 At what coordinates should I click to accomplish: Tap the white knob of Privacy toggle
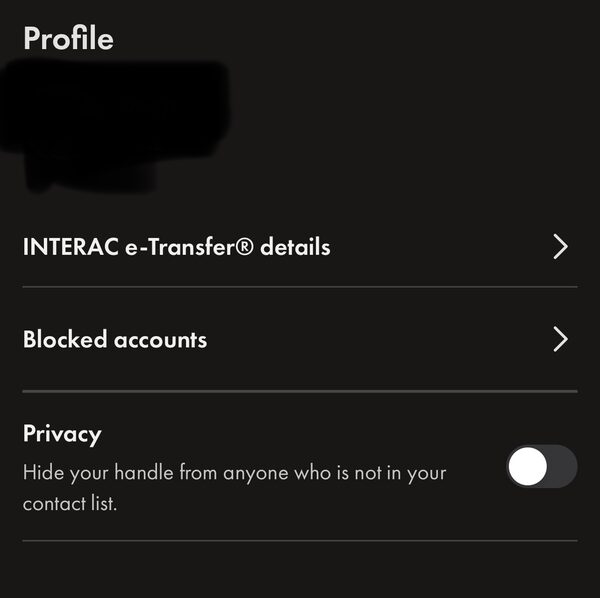click(527, 466)
